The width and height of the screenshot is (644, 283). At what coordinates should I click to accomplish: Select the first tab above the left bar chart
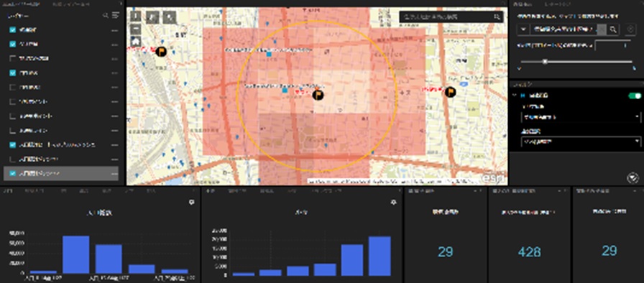(9, 191)
